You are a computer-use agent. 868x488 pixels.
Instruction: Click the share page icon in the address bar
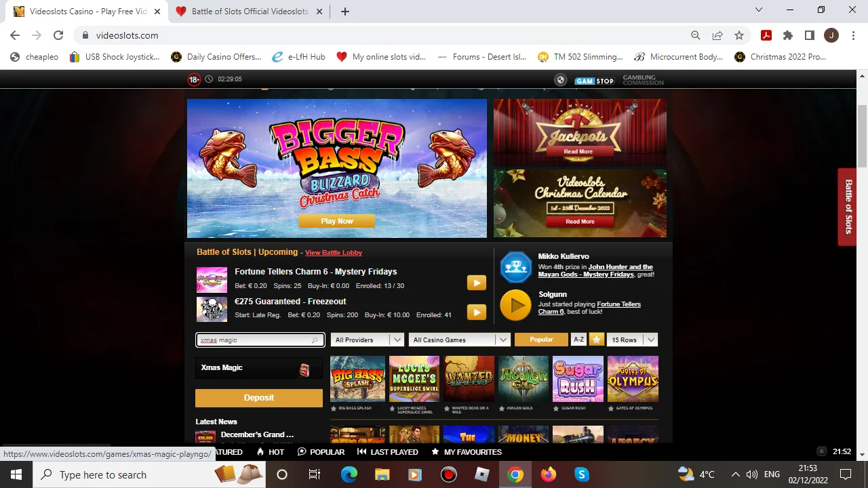coord(717,35)
